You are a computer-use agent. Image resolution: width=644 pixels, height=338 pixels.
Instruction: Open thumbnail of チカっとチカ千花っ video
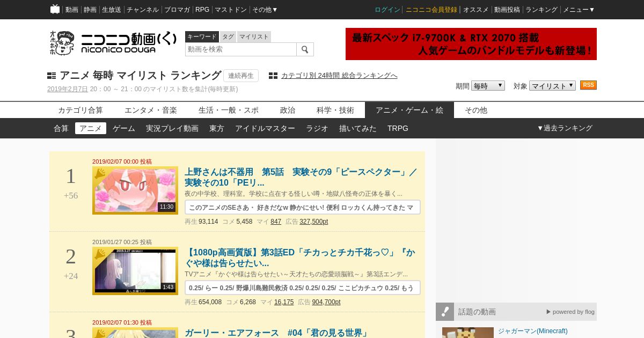tap(135, 271)
